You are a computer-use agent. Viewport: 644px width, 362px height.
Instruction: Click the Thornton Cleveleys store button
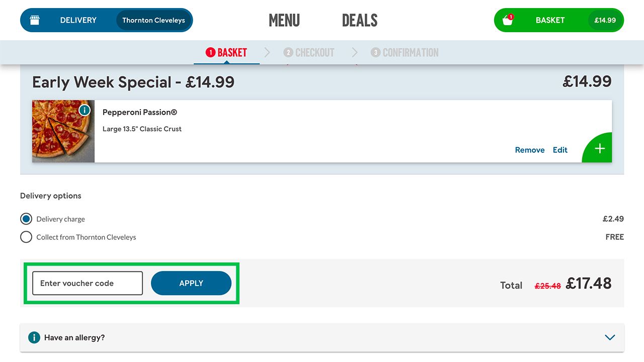(153, 20)
